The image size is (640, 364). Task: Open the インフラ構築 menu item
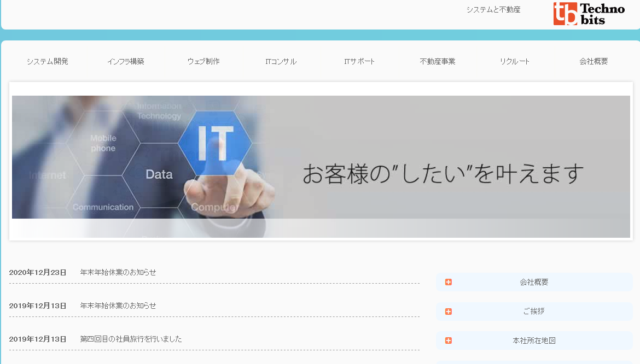(126, 61)
